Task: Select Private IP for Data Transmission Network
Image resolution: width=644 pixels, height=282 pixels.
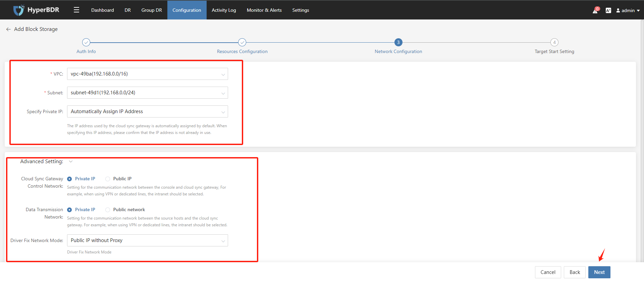Action: [69, 210]
